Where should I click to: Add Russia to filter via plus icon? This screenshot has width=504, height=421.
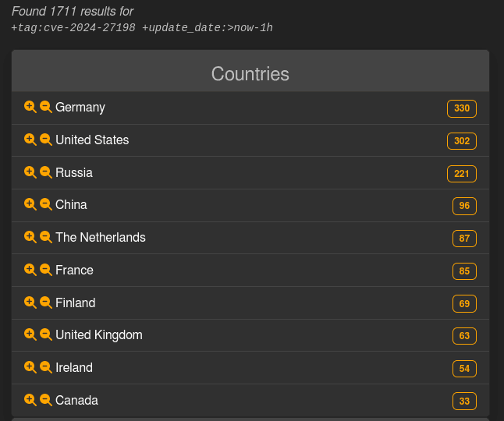coord(30,172)
